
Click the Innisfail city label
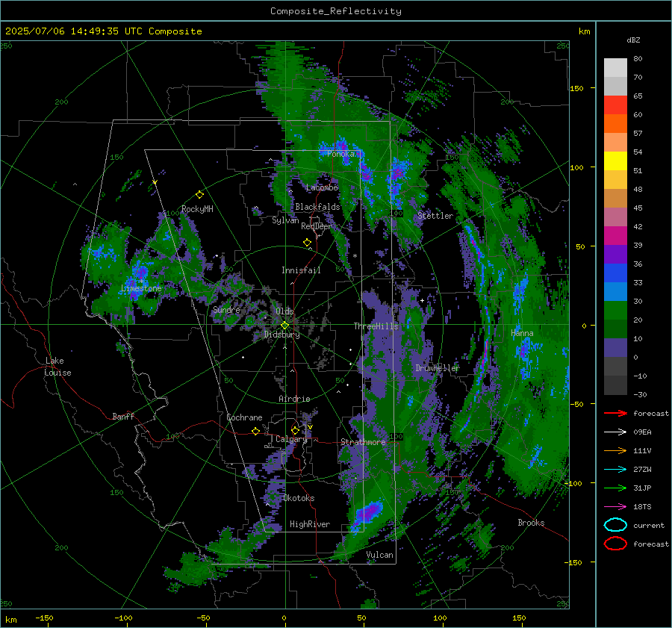click(x=301, y=270)
